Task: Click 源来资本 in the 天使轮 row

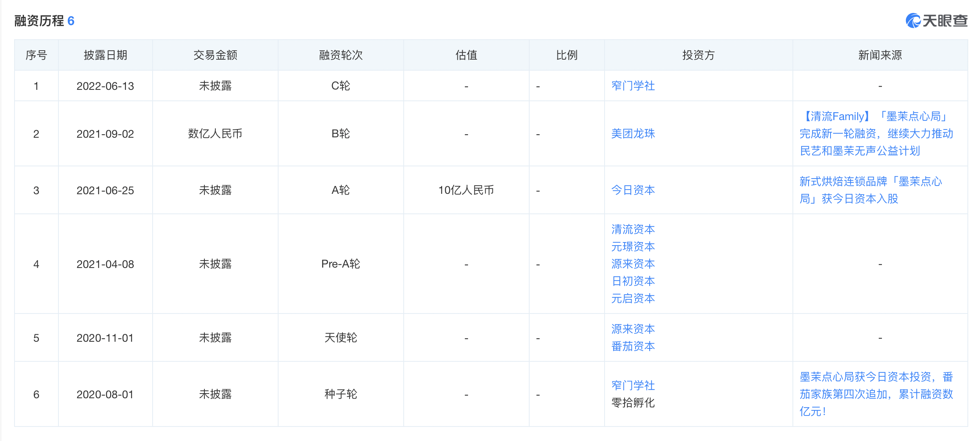Action: tap(633, 329)
